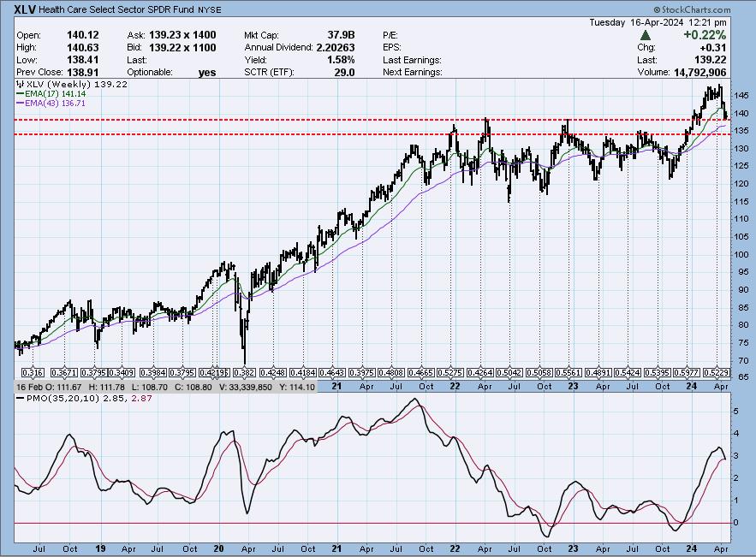The height and width of the screenshot is (557, 756).
Task: Click the XLV ticker symbol in header
Action: click(x=25, y=9)
